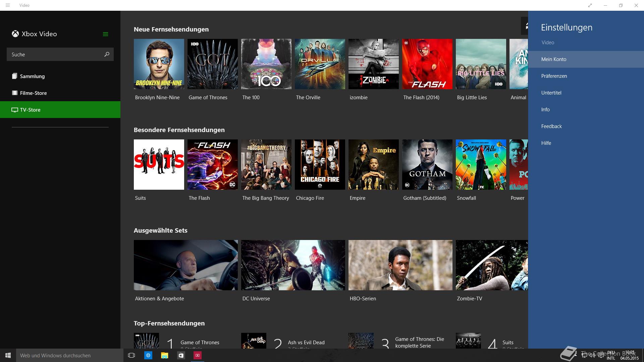Open Top-Fernsehsendungen heading

(x=169, y=323)
